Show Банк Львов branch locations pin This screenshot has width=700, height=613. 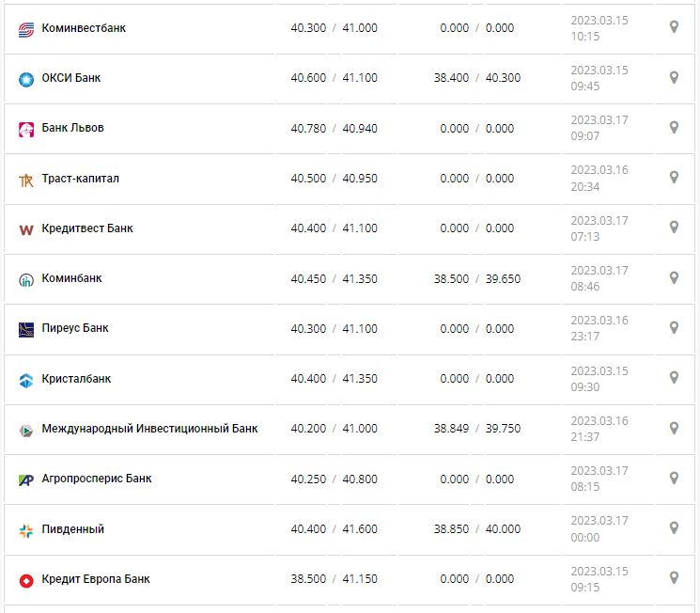(x=674, y=127)
